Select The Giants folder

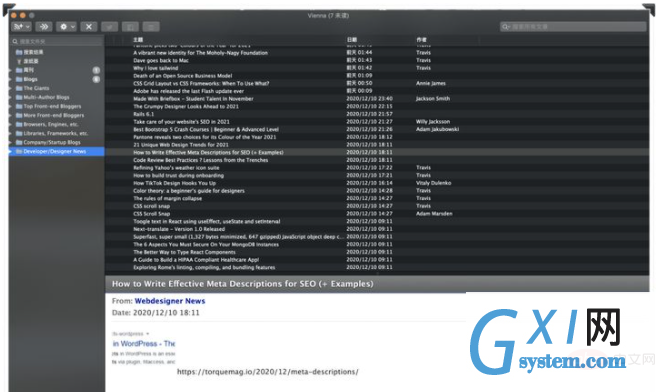[x=37, y=88]
